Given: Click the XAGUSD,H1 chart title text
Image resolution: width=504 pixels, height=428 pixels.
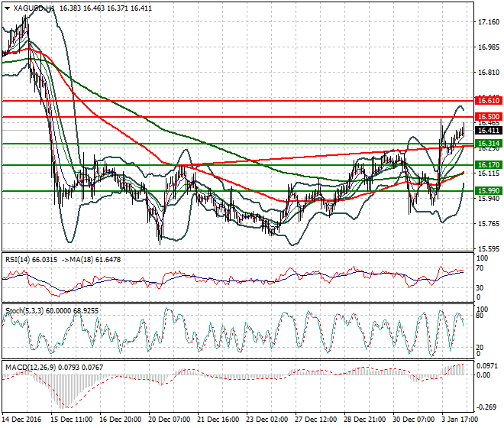Looking at the screenshot, I should coord(34,8).
